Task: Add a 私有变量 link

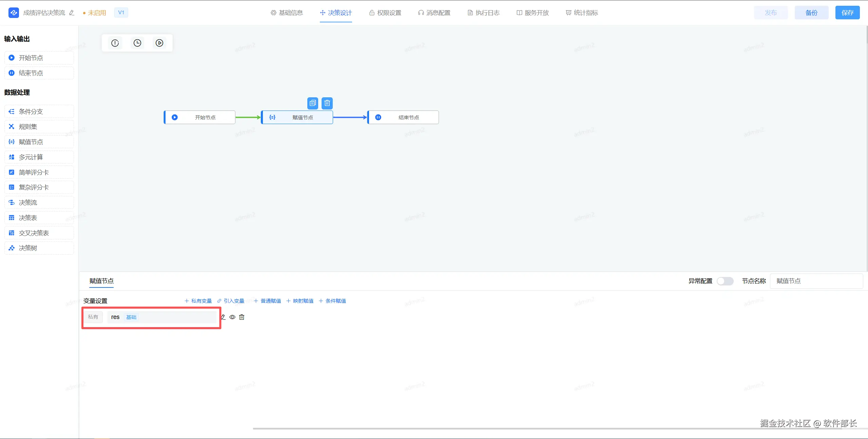Action: [198, 301]
